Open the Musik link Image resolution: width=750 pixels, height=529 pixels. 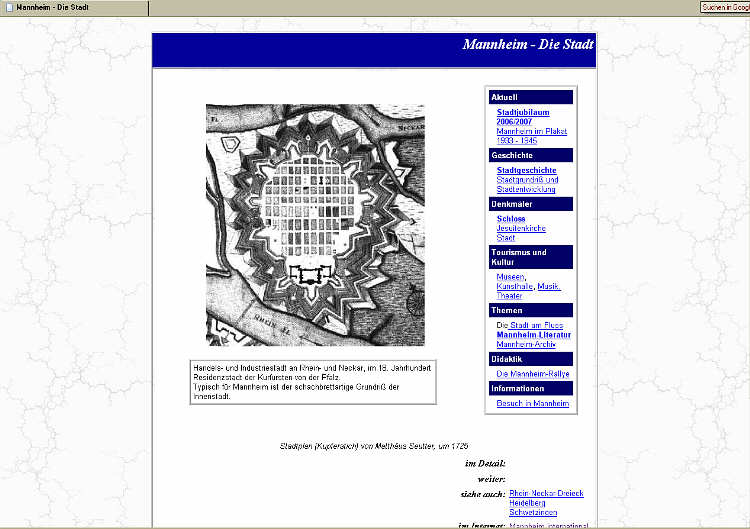pos(549,286)
